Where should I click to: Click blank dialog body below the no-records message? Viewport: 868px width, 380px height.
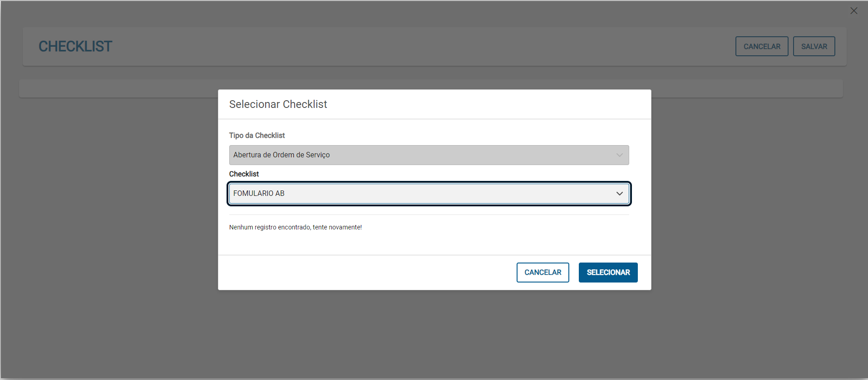pos(431,243)
